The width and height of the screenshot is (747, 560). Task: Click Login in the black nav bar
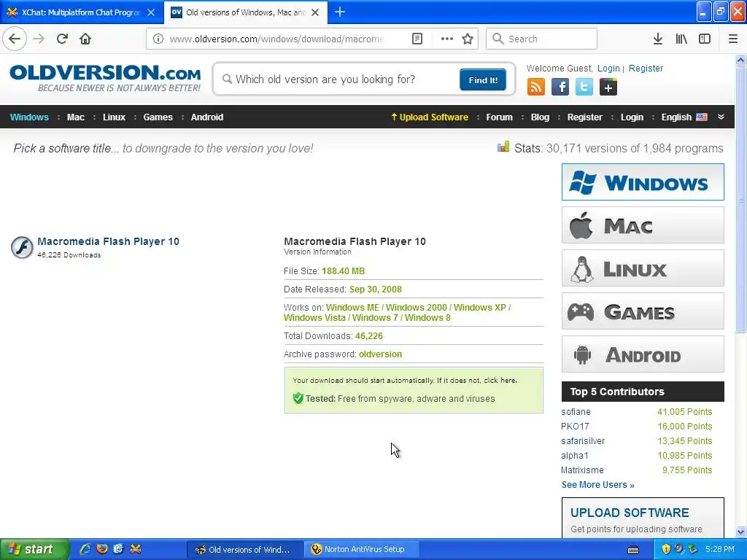pyautogui.click(x=632, y=117)
